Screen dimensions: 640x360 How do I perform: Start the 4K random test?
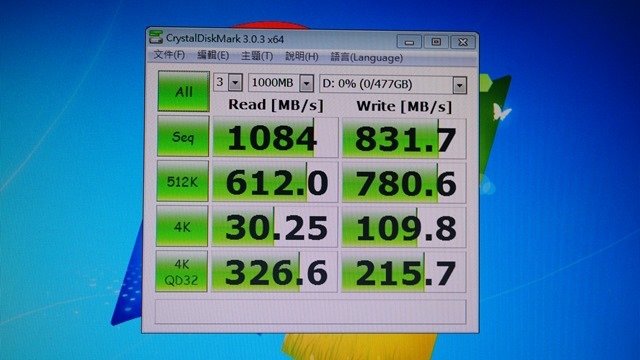pos(182,226)
